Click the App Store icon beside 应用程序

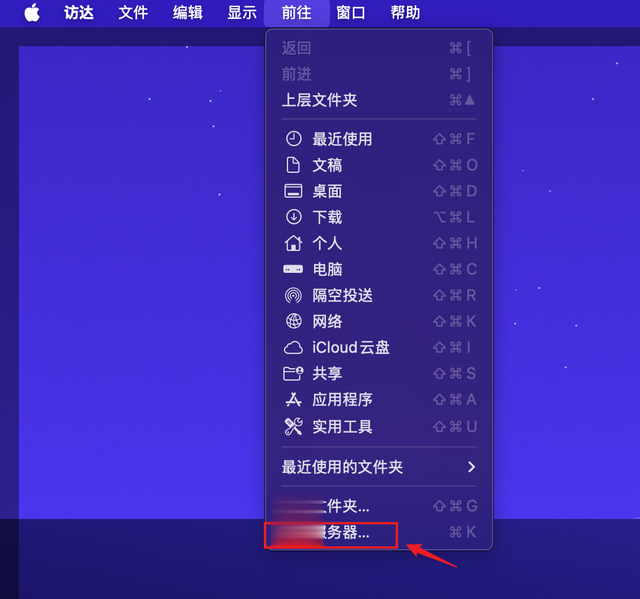(293, 399)
